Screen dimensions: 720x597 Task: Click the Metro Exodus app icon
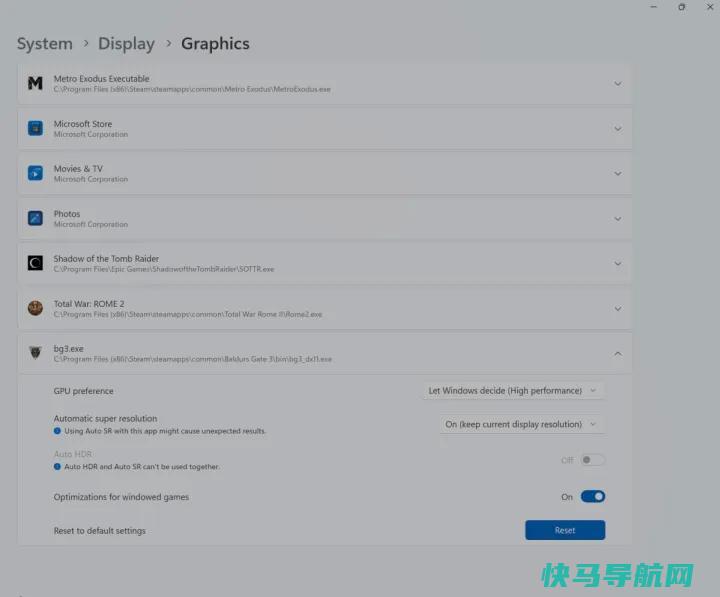[35, 84]
